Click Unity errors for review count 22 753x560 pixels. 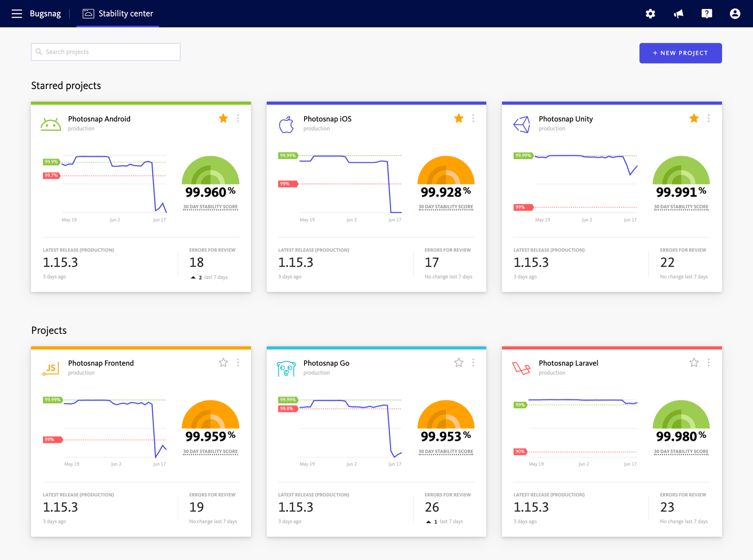click(667, 262)
